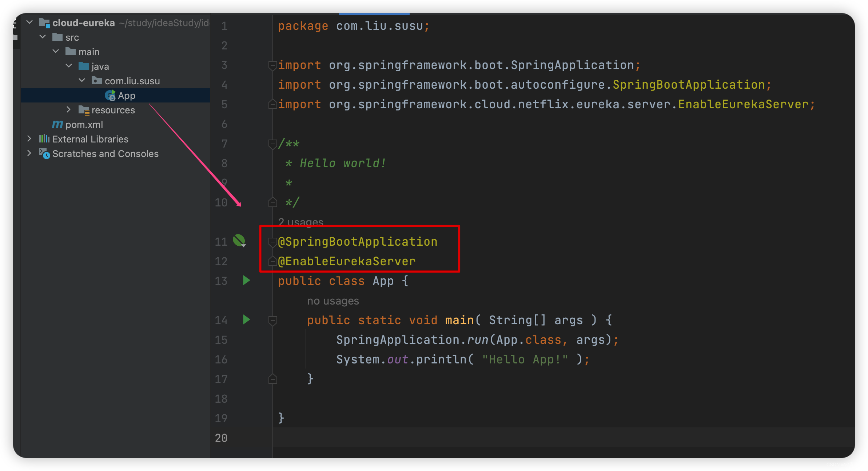Screen dimensions: 868x471
Task: Click SpringApplication in the line 3 import
Action: click(572, 65)
